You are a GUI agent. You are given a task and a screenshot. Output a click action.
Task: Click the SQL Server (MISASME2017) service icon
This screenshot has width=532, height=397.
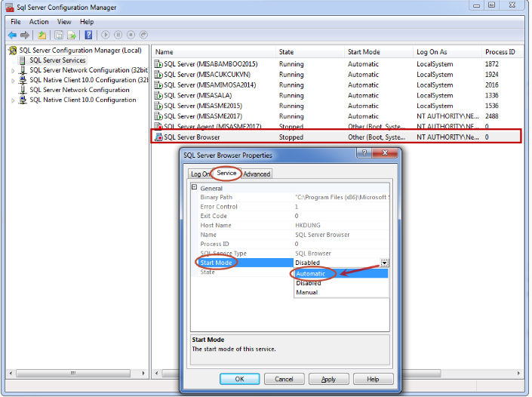coord(158,116)
